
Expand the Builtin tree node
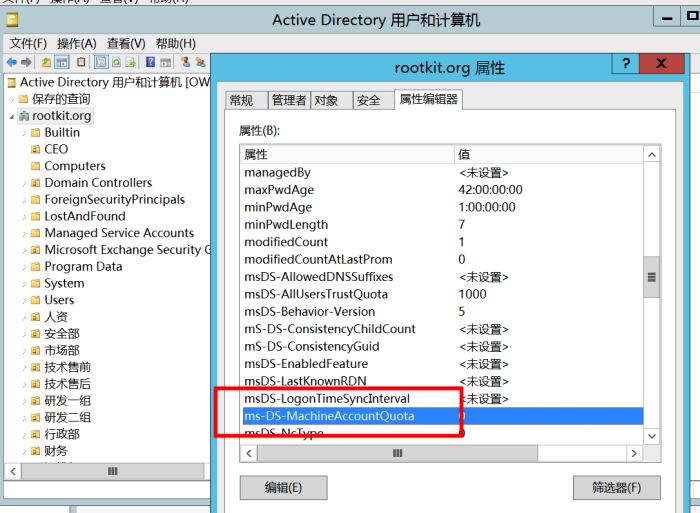click(x=24, y=133)
